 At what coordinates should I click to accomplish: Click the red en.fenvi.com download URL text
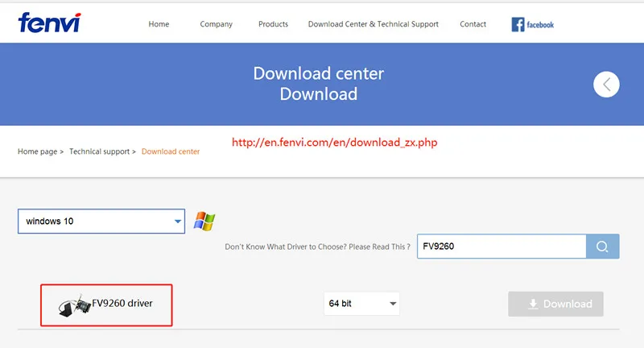334,143
